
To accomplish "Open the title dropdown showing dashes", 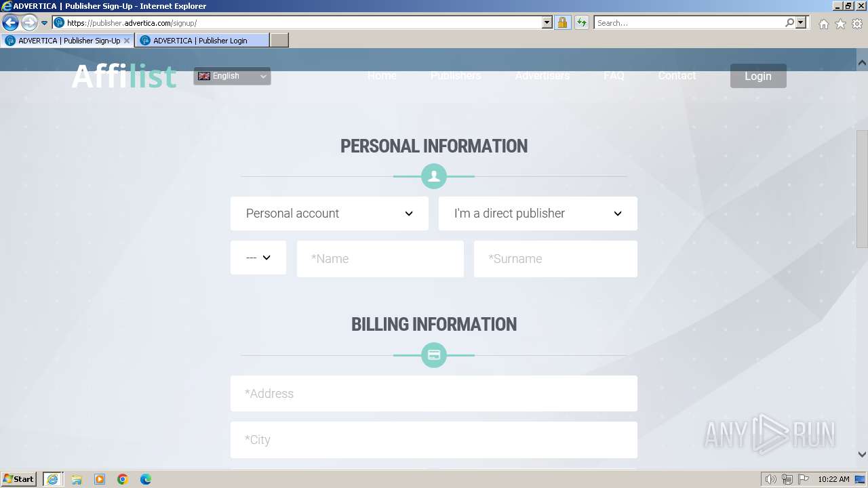I will coord(258,258).
